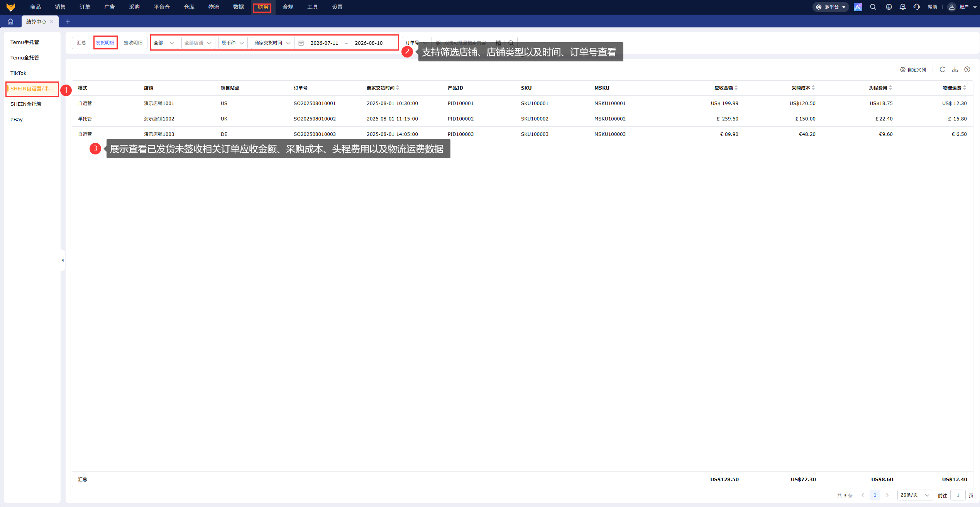Click the search icon in order search box
Viewport: 980px width, 507px height.
[x=511, y=43]
